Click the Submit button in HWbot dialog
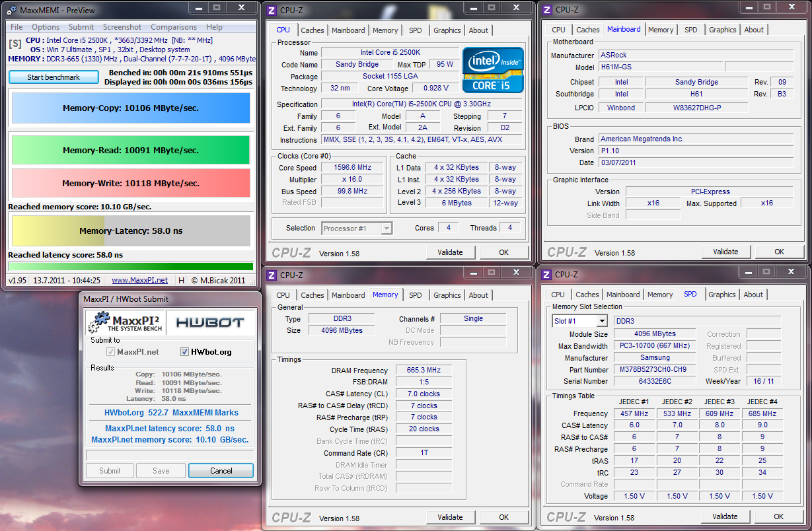 (x=110, y=471)
